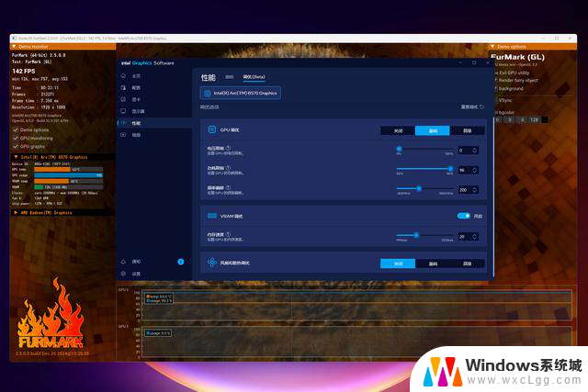Click the voltage limit slider handle
Image resolution: width=588 pixels, height=392 pixels.
[x=399, y=149]
